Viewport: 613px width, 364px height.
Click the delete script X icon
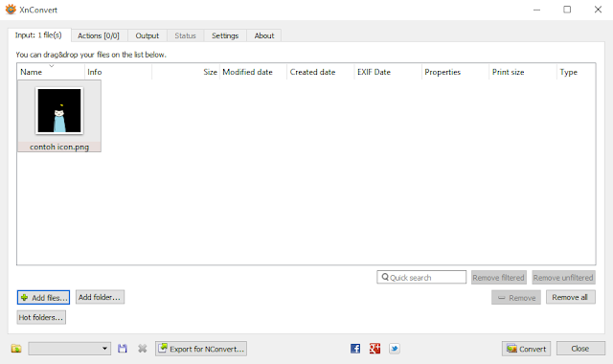point(143,349)
